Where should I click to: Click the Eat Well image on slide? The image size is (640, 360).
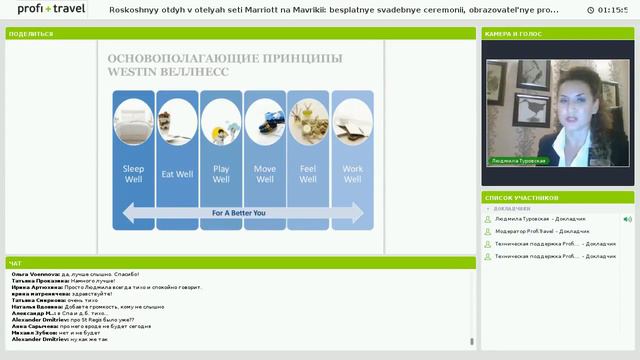(177, 122)
